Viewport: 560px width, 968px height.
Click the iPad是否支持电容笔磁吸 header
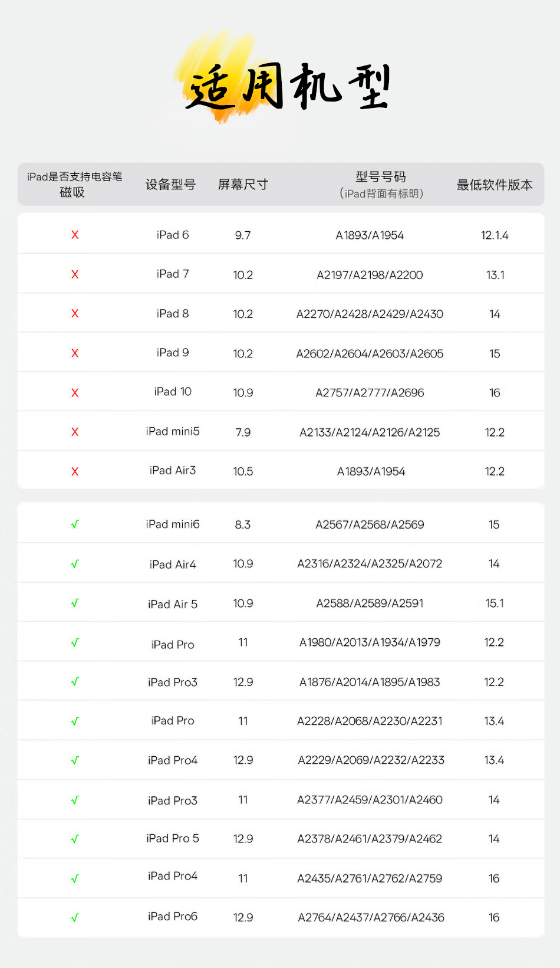coord(74,185)
